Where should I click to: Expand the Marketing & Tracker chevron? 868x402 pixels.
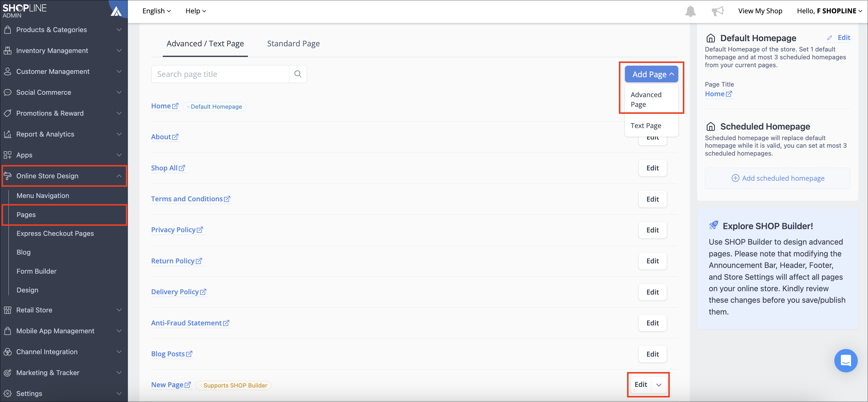[x=119, y=373]
